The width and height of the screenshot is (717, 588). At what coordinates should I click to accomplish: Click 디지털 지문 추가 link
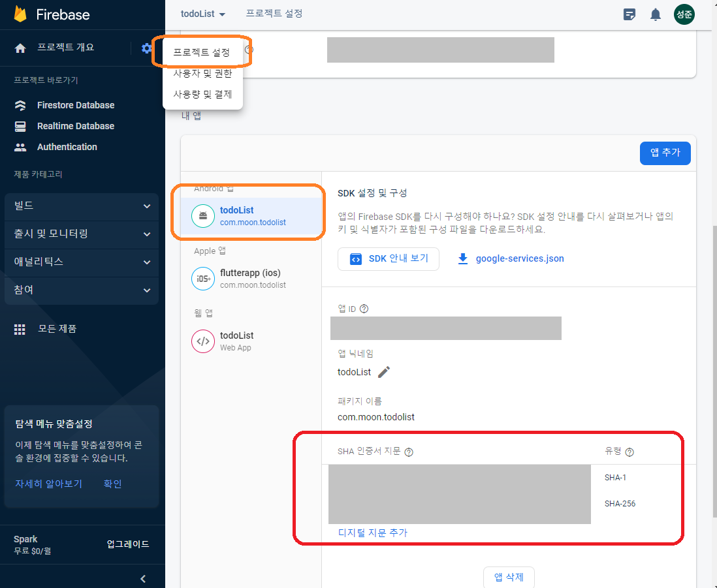point(373,533)
